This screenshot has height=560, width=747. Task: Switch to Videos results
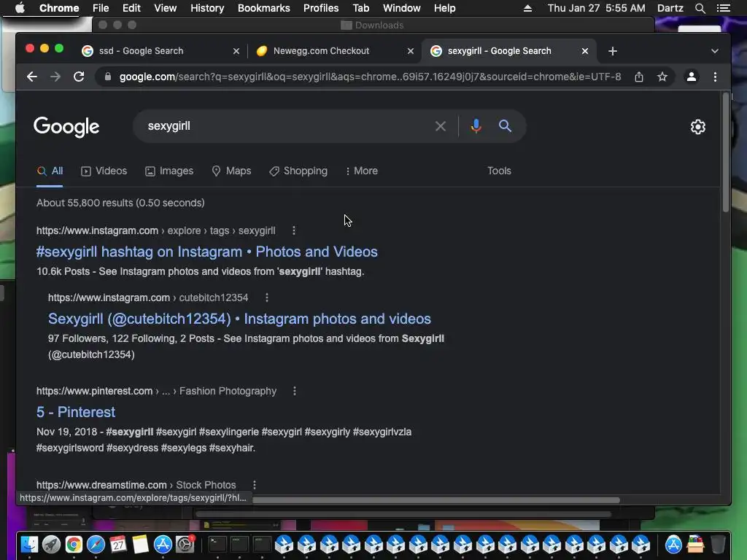(104, 171)
